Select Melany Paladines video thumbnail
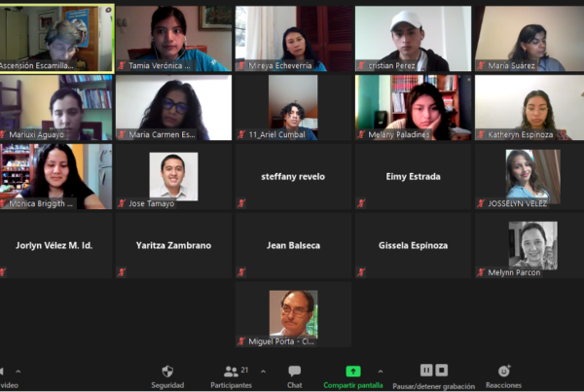Screen dimensions: 584x392 [x=413, y=108]
